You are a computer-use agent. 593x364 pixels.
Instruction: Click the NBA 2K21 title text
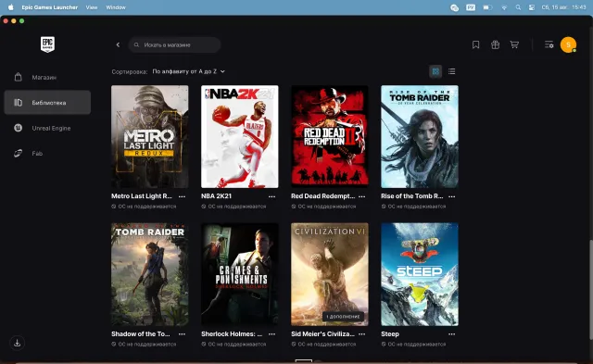[216, 196]
